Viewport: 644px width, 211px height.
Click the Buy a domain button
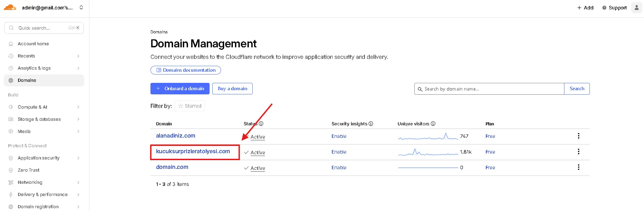pos(232,88)
